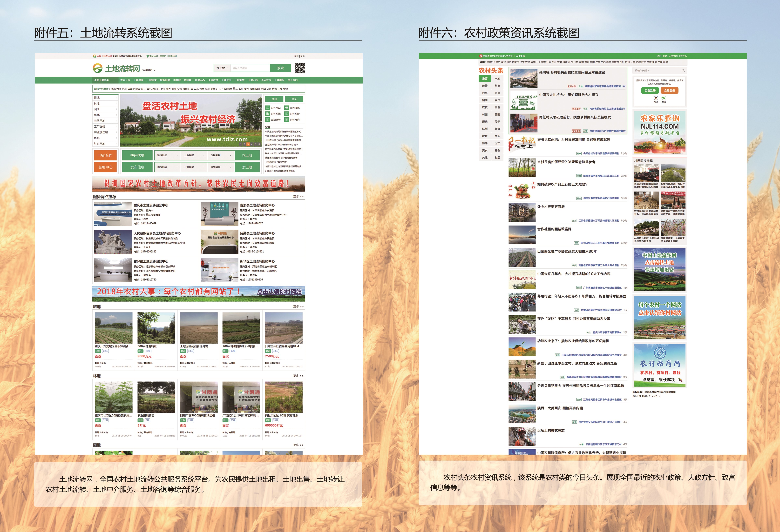Image resolution: width=780 pixels, height=532 pixels.
Task: Open 选择地区 dropdown in 快速找地 row
Action: point(167,155)
